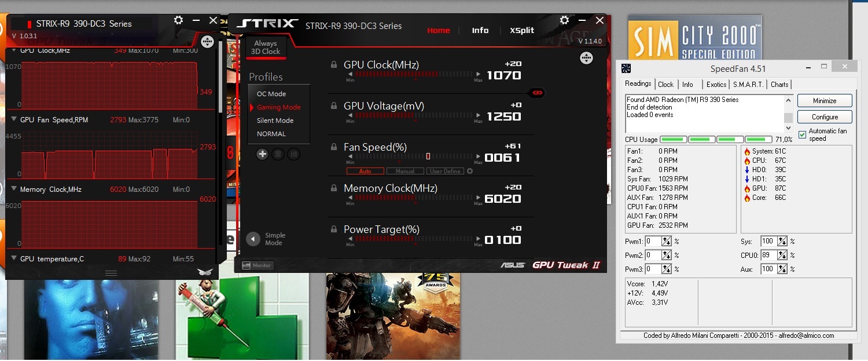The width and height of the screenshot is (868, 361).
Task: Open the Info tab in GPU Tweak
Action: pyautogui.click(x=480, y=30)
